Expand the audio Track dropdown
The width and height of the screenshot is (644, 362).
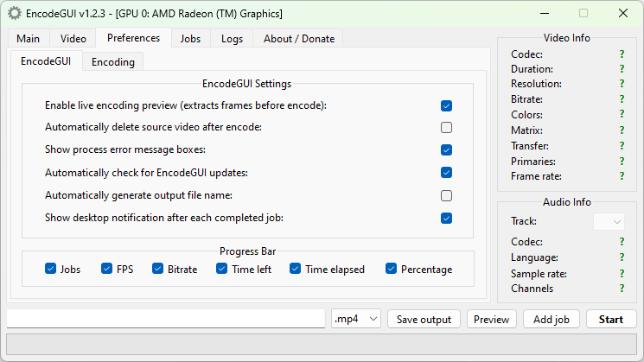(609, 222)
